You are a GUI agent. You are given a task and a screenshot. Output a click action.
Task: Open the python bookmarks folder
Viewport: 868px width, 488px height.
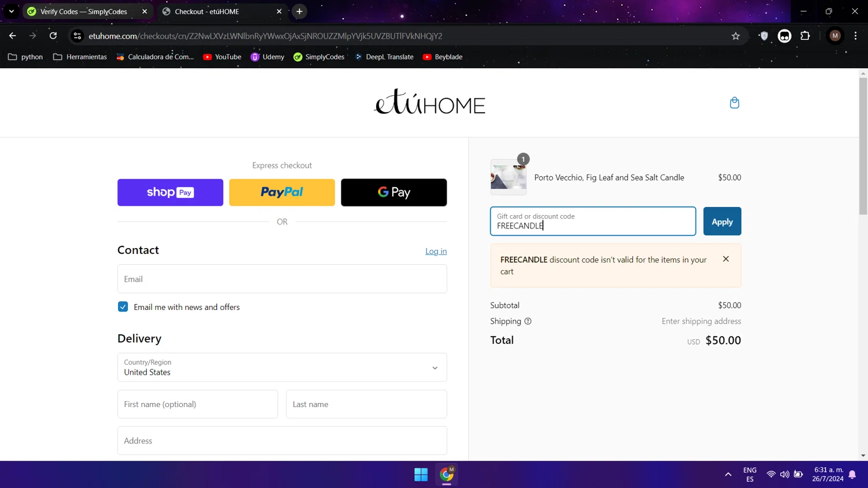(25, 57)
